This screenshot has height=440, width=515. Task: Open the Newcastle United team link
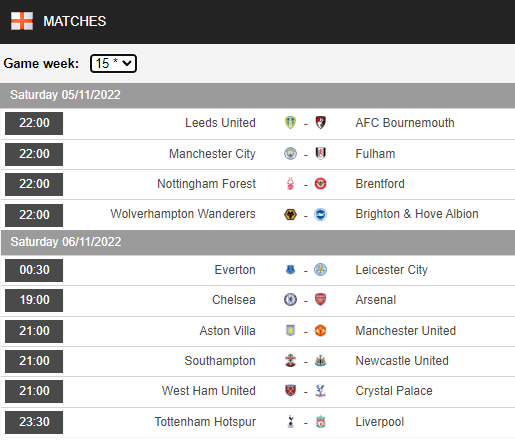pos(402,361)
